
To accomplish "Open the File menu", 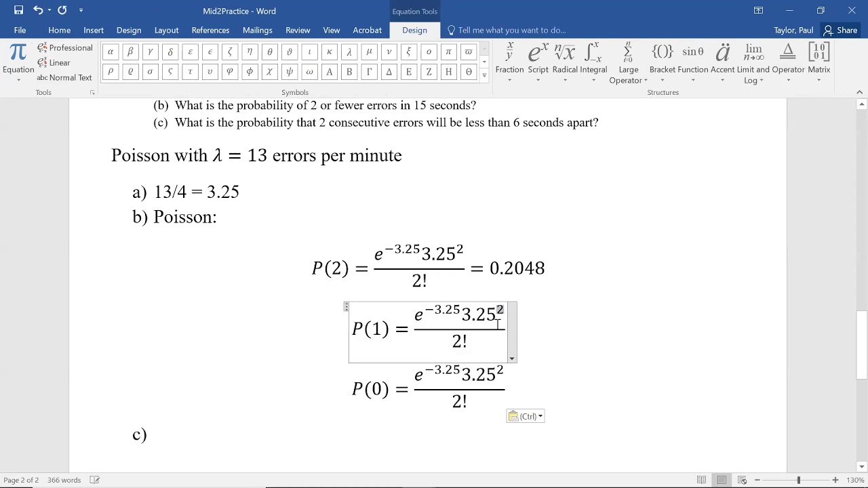I will coord(20,30).
